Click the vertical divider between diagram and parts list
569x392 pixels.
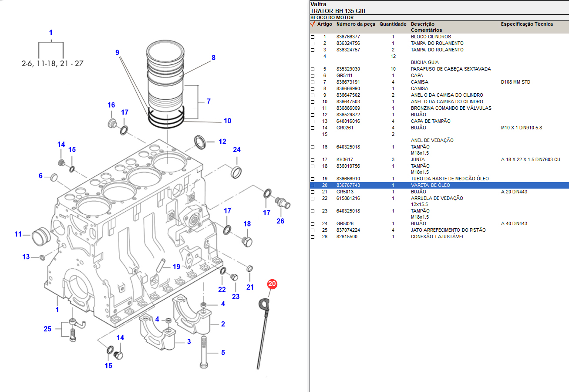click(308, 196)
